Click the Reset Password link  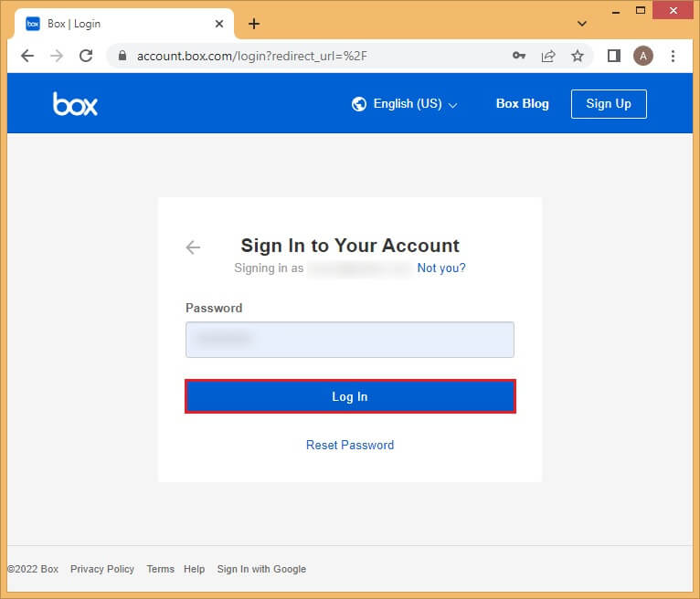pyautogui.click(x=350, y=445)
